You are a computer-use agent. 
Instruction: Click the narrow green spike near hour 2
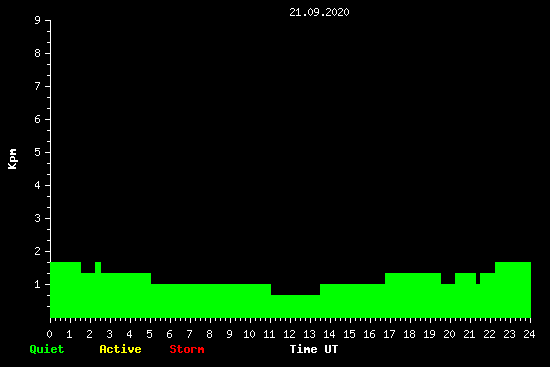point(98,267)
